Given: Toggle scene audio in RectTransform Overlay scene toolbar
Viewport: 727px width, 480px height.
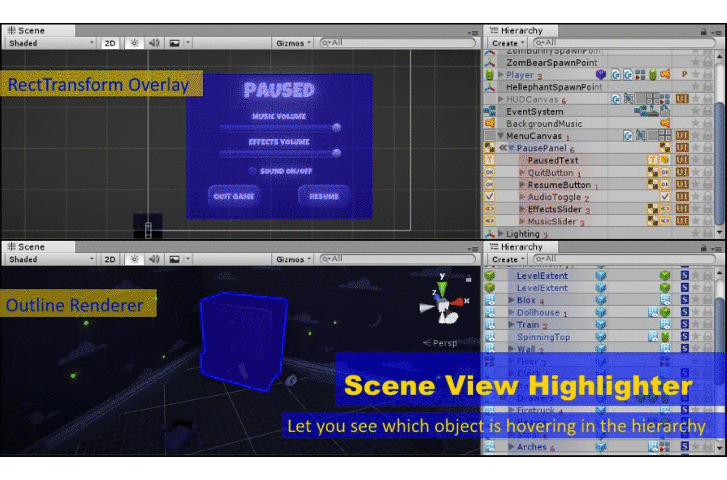Looking at the screenshot, I should point(154,43).
